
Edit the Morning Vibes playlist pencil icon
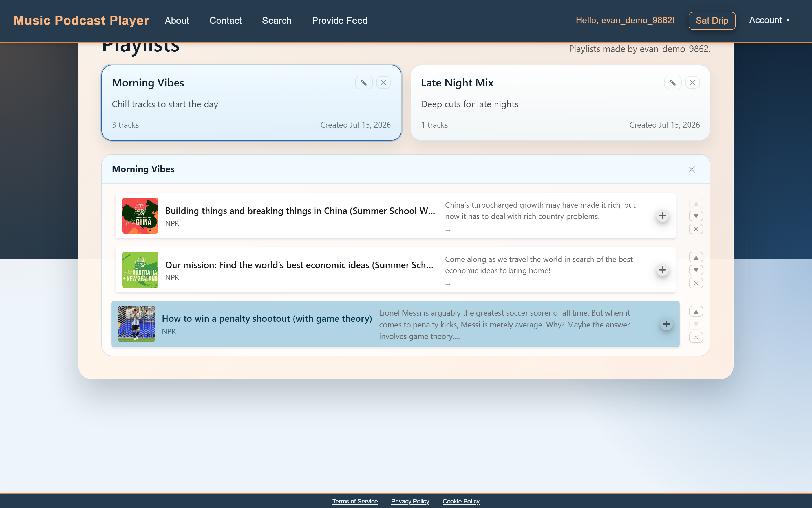(x=364, y=83)
